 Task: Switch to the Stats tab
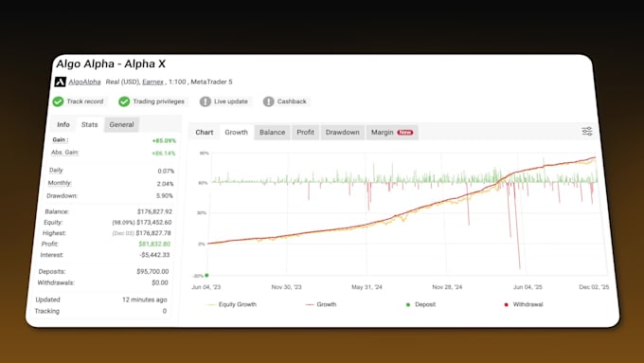tap(90, 124)
